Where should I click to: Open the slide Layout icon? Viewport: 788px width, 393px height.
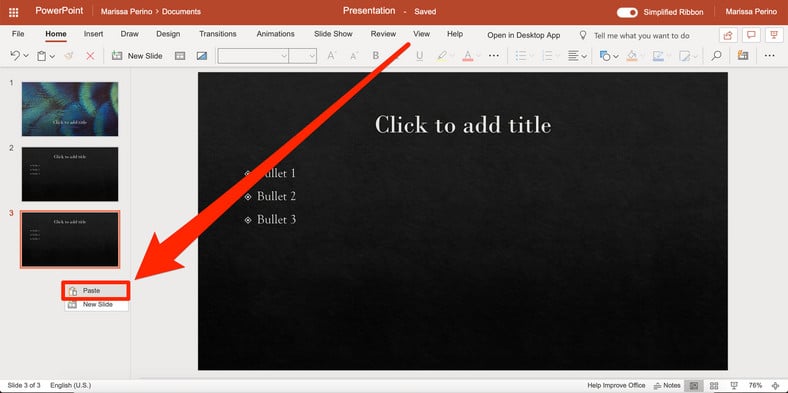pyautogui.click(x=180, y=56)
